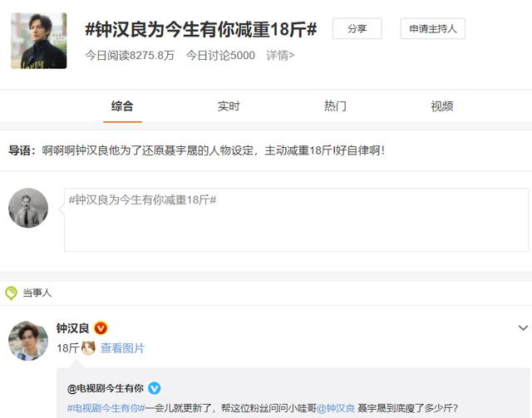Click the 导语 introduction text

coord(197,150)
